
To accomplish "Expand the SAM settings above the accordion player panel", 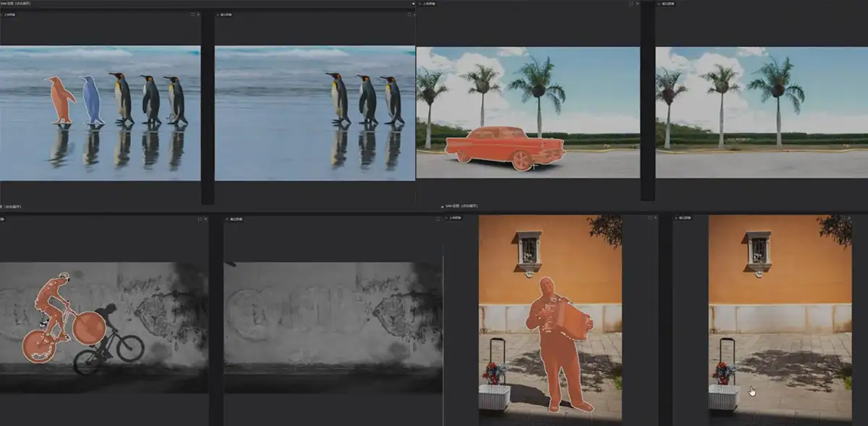I will coord(462,207).
